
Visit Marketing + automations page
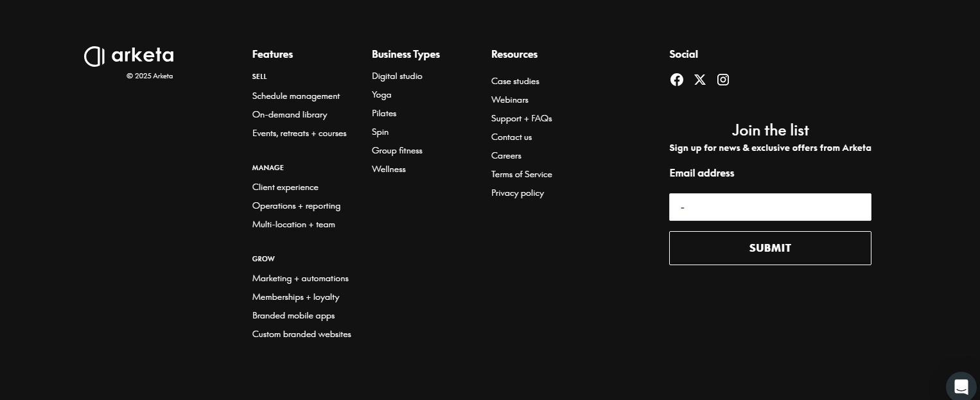(300, 278)
